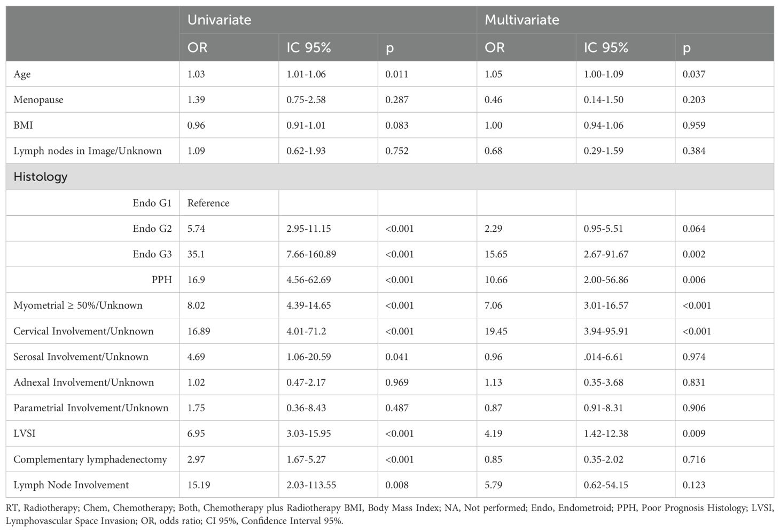Click the table footnote abbreviations text
The image size is (780, 532).
click(389, 514)
